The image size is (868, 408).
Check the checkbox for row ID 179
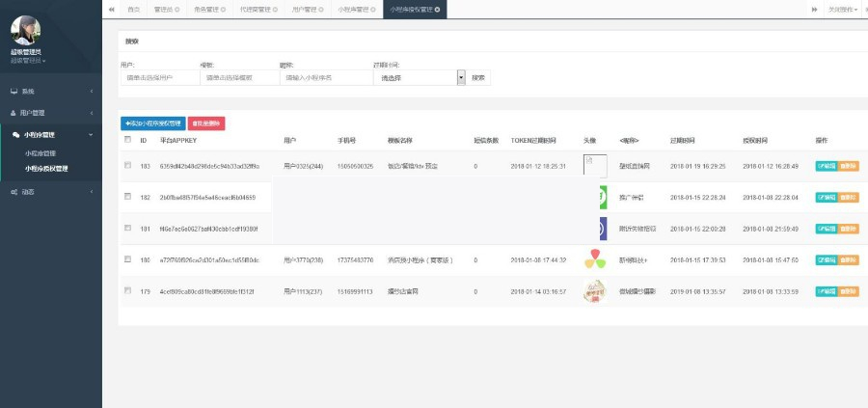127,290
